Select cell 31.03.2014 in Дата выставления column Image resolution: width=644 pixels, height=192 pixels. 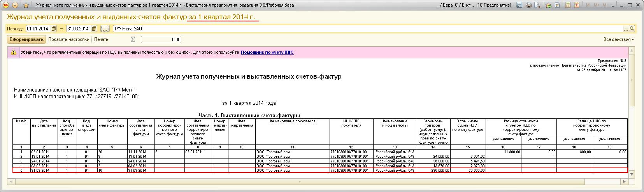[44, 170]
